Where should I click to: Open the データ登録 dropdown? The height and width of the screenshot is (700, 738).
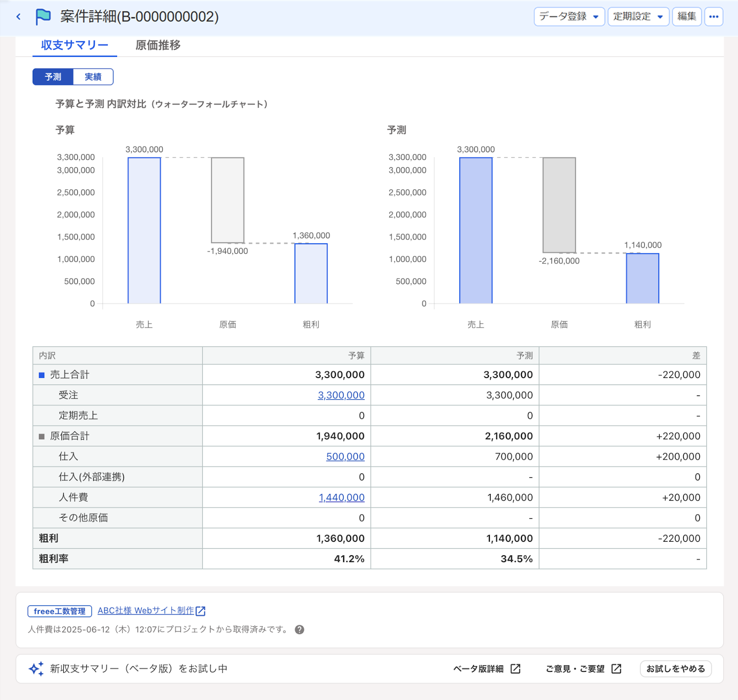click(x=569, y=17)
